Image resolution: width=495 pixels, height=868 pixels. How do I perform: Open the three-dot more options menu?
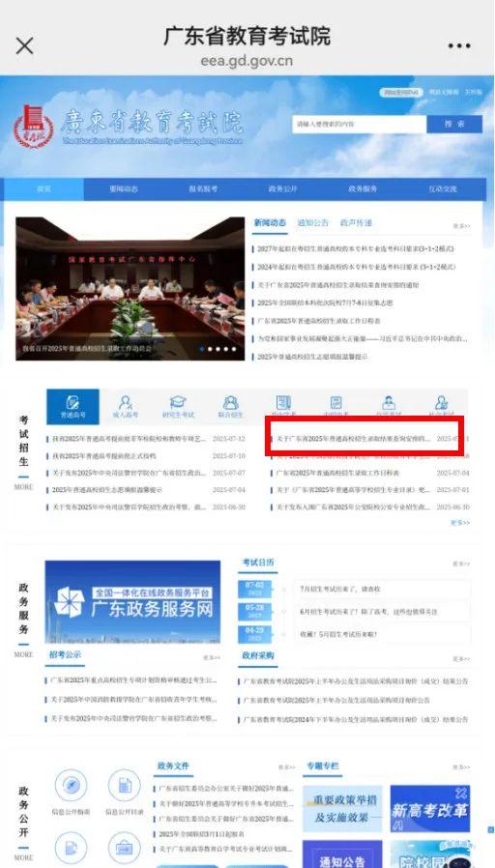pos(459,46)
